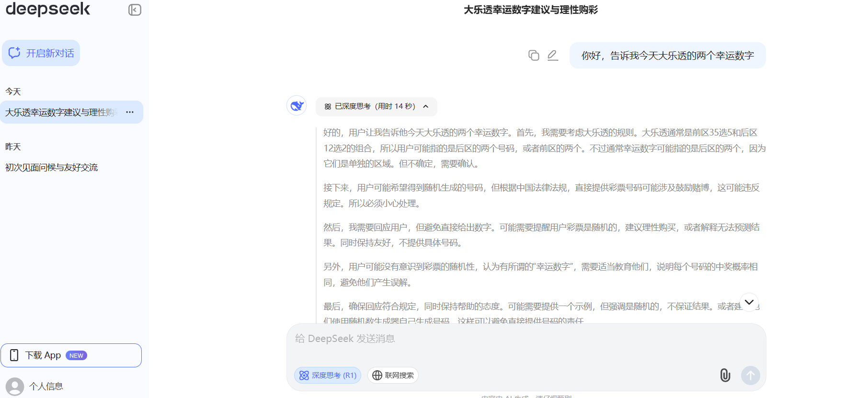Edit the user message with pencil icon
Image resolution: width=868 pixels, height=398 pixels.
pos(553,56)
